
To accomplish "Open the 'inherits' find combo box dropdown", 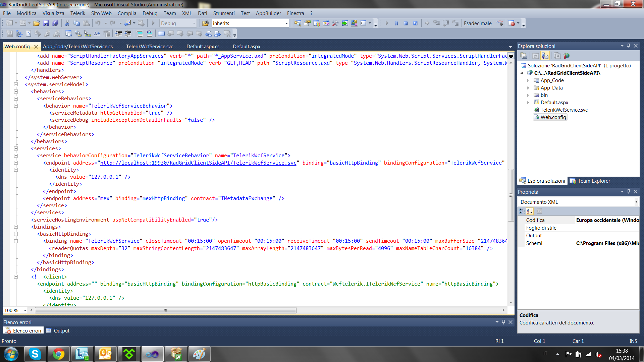I will pyautogui.click(x=286, y=23).
